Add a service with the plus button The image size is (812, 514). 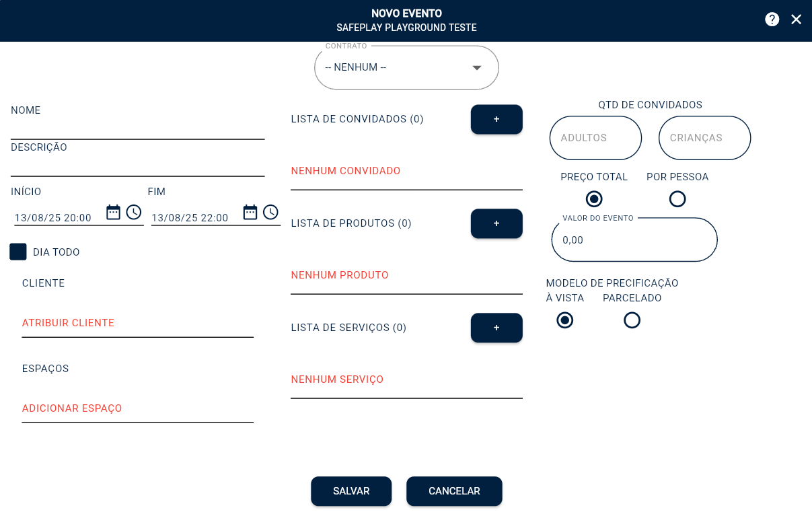click(496, 328)
